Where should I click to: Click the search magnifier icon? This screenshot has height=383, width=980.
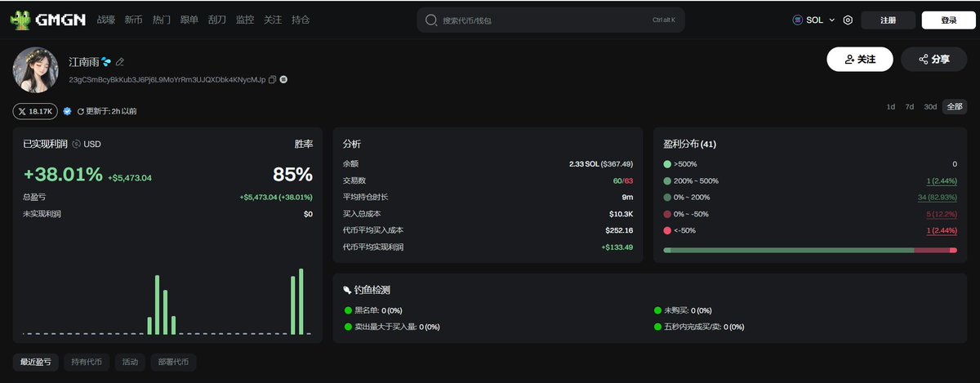pyautogui.click(x=432, y=20)
